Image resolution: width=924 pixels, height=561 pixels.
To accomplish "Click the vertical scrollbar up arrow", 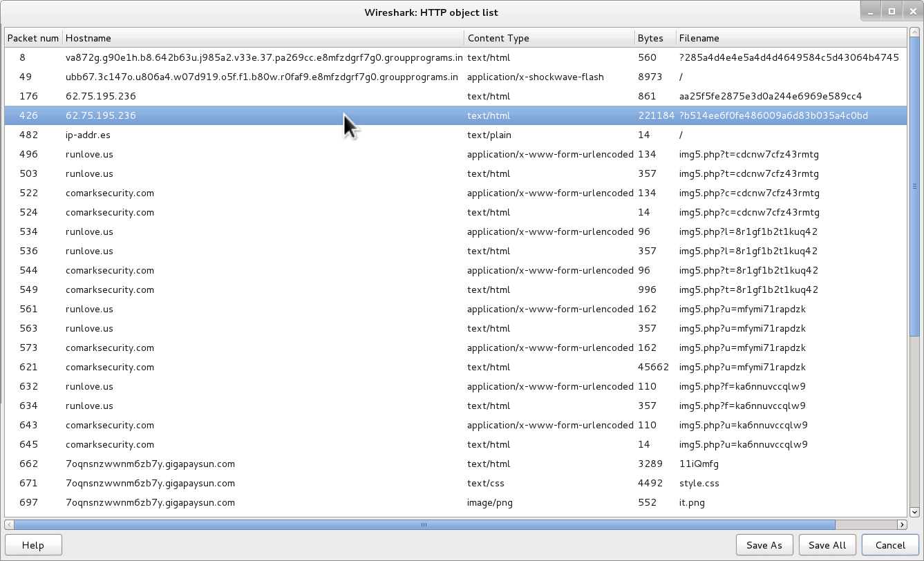I will pos(914,34).
